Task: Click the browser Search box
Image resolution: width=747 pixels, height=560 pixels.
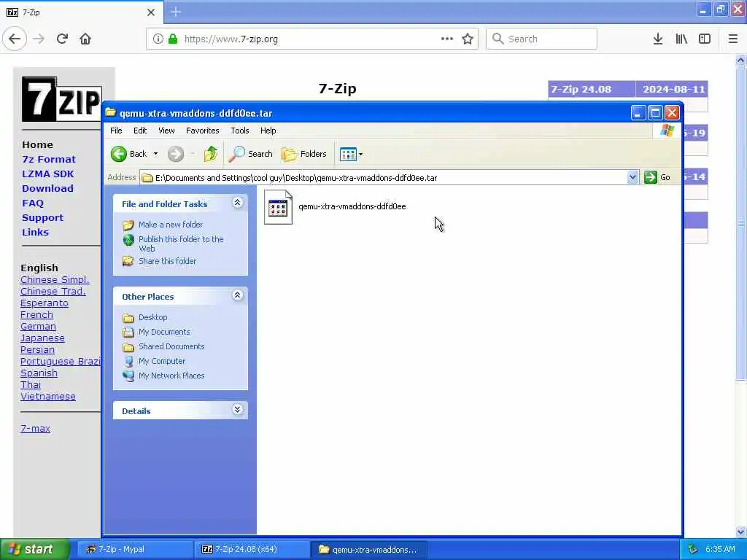Action: pyautogui.click(x=541, y=39)
